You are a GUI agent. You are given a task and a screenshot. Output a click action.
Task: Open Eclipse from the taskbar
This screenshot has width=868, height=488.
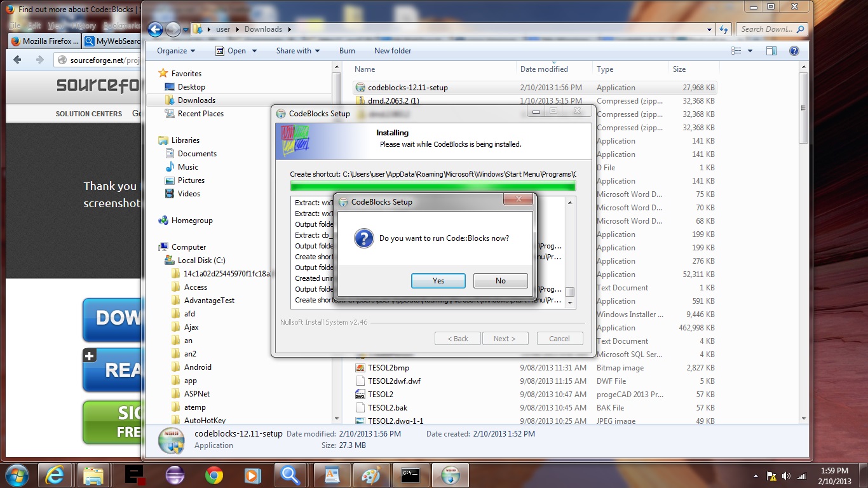pos(174,475)
